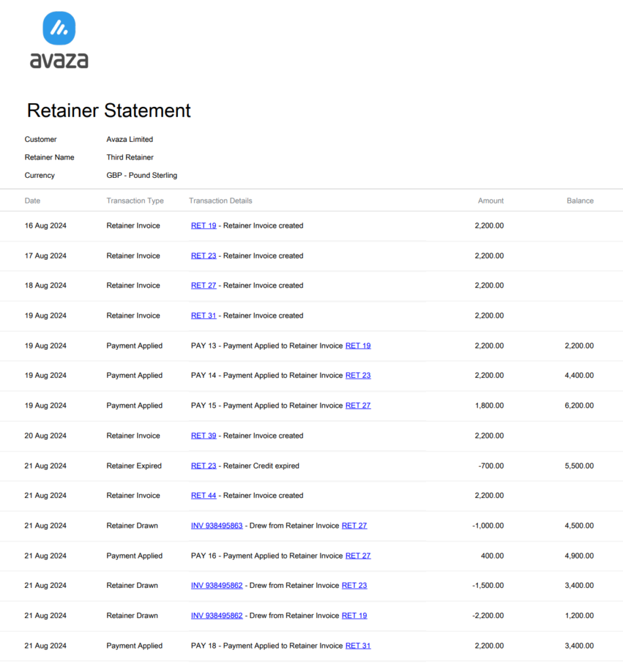Select the 1,800.00 amount
The height and width of the screenshot is (672, 623).
pyautogui.click(x=490, y=406)
